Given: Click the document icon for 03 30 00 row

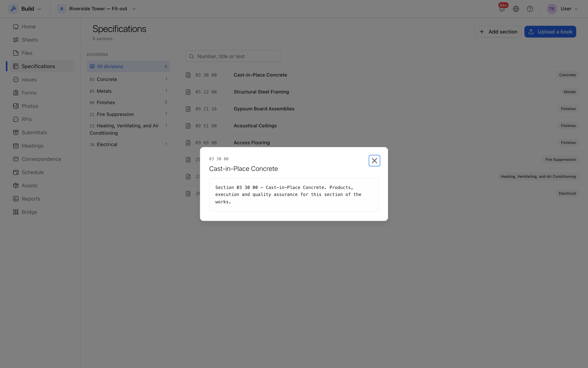Looking at the screenshot, I should pyautogui.click(x=188, y=75).
